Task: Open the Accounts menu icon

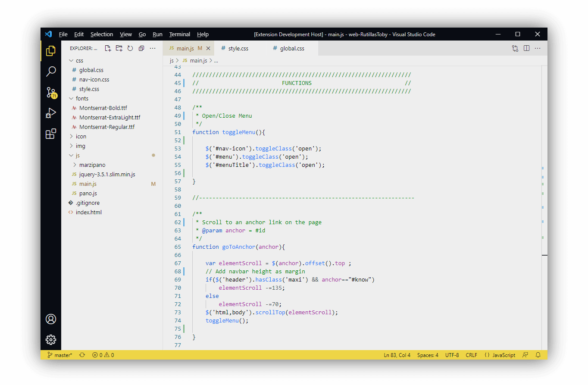Action: tap(51, 319)
